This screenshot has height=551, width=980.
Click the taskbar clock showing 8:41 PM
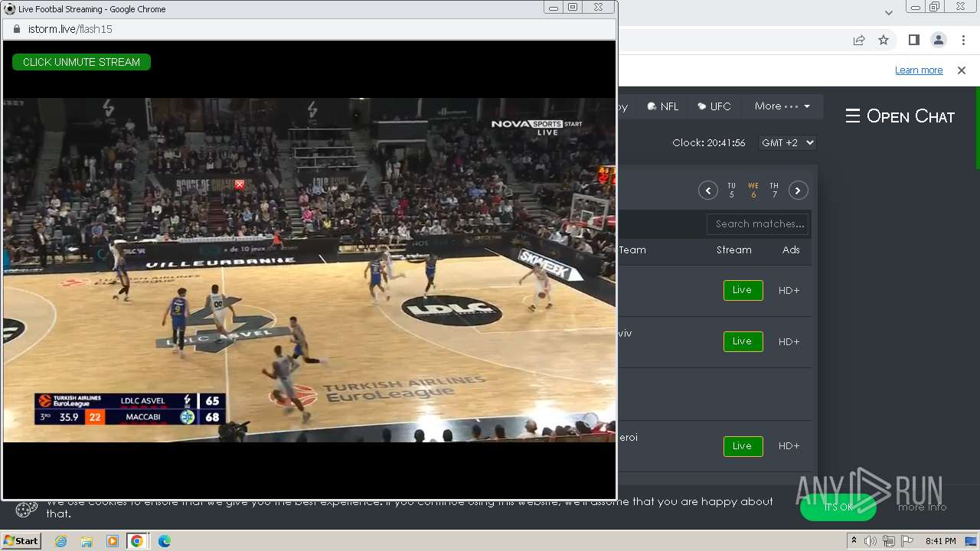941,541
